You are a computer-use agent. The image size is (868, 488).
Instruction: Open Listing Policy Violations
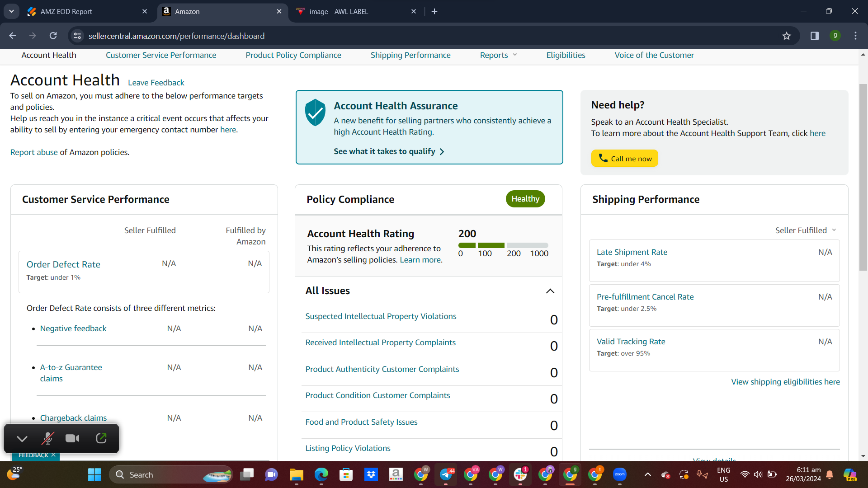(348, 448)
